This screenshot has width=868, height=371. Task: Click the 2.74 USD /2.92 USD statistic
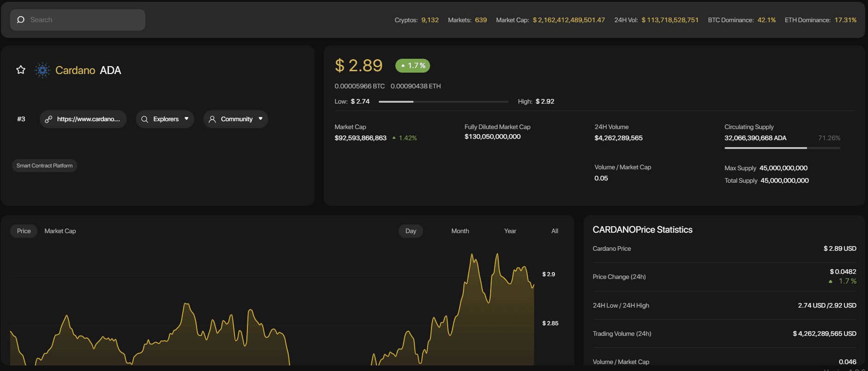point(827,305)
